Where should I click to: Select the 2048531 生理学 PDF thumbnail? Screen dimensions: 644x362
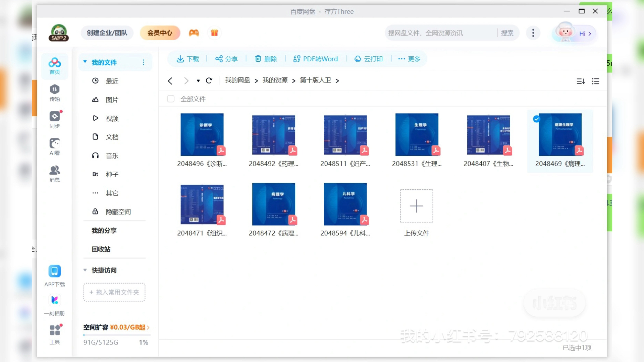pos(417,134)
